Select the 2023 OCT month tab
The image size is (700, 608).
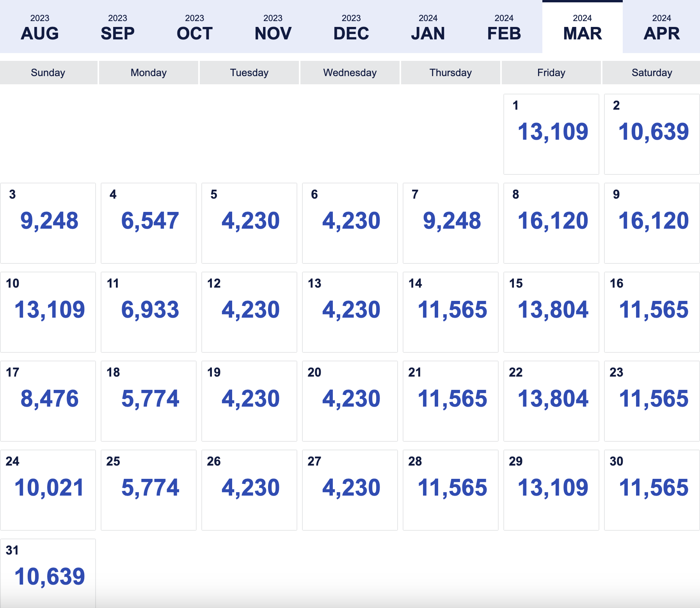pos(195,27)
